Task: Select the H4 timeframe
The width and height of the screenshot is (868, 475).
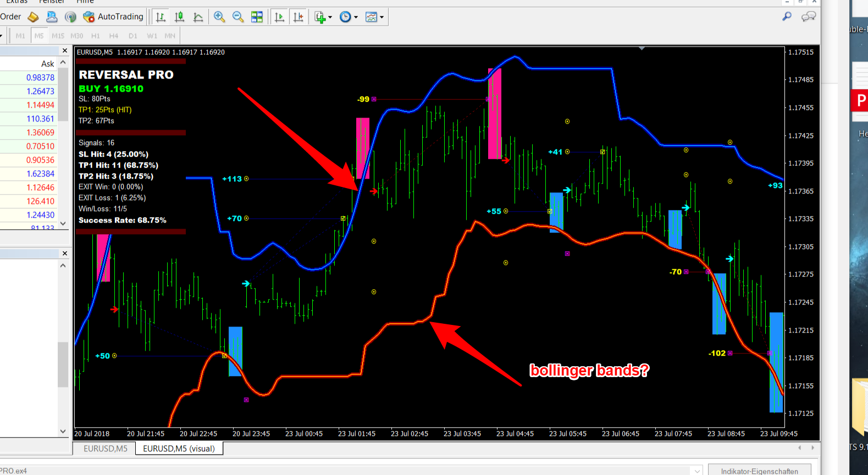Action: coord(114,36)
